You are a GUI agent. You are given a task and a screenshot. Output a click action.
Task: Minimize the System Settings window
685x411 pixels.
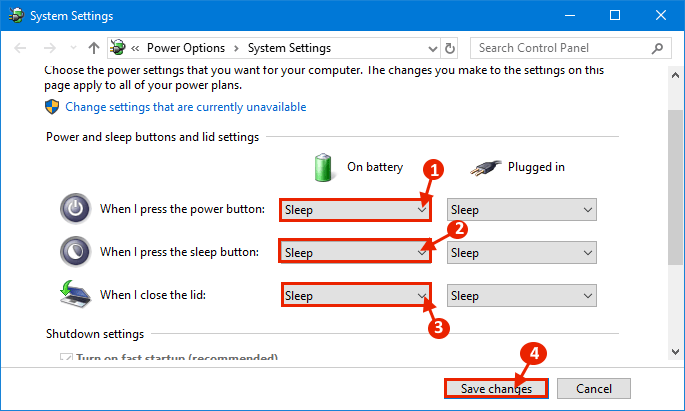pyautogui.click(x=570, y=15)
